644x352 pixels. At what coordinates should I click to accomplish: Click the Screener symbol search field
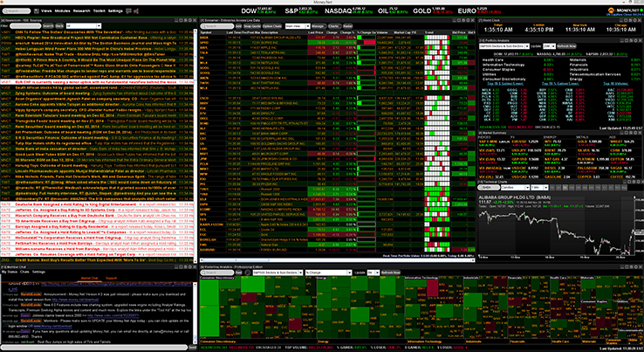pos(217,26)
